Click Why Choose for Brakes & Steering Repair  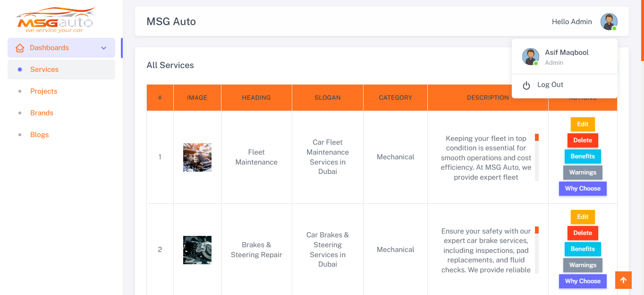point(583,281)
